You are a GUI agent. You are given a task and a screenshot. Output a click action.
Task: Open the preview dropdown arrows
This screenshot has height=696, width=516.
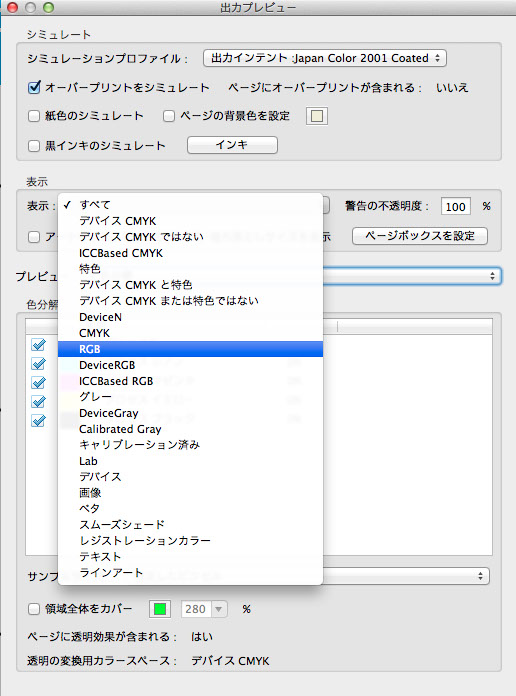click(492, 276)
